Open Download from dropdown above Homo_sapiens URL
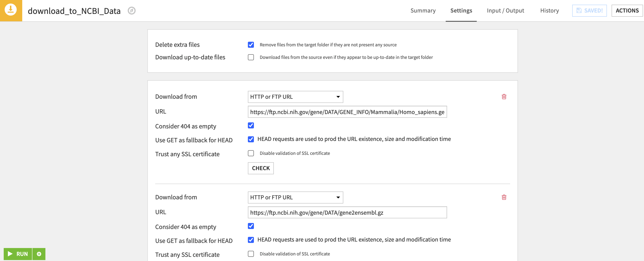Image resolution: width=644 pixels, height=261 pixels. tap(295, 97)
